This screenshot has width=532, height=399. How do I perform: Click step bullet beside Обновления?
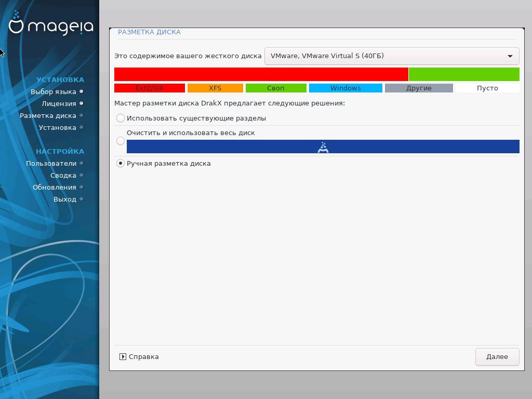(82, 188)
